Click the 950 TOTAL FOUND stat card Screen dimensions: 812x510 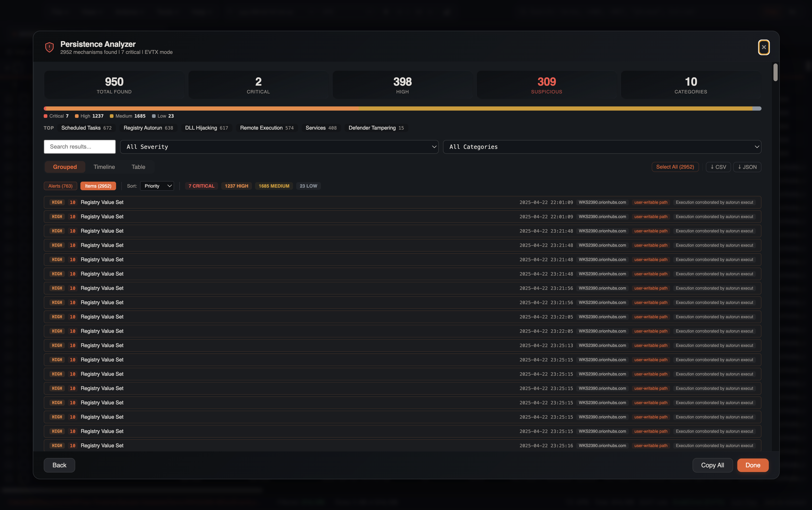(x=114, y=85)
